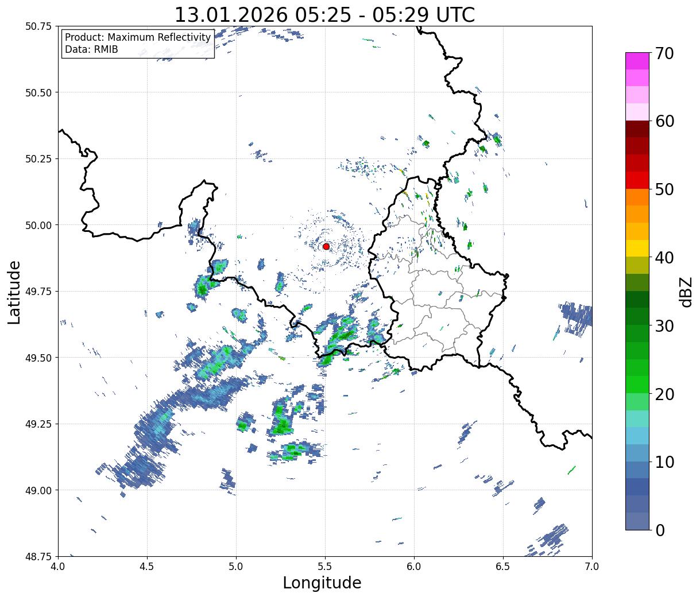Click the colorbar tick label 50
The image size is (700, 597).
(x=664, y=189)
